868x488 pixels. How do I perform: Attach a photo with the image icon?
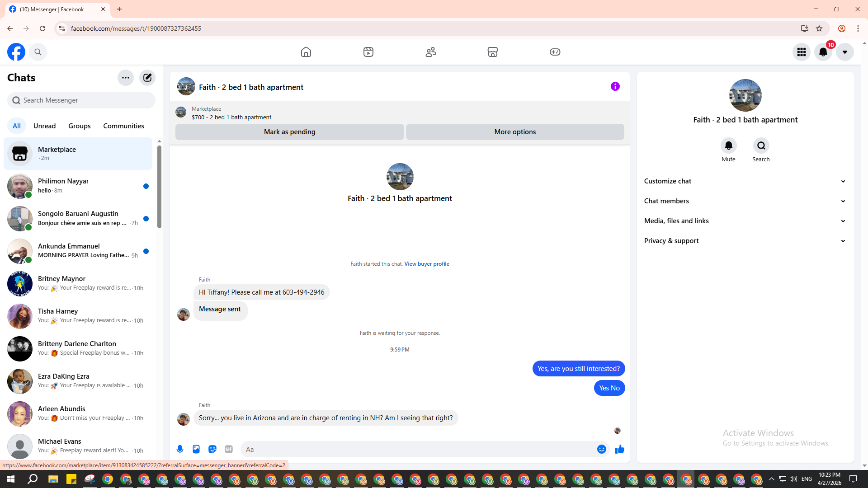coord(196,449)
